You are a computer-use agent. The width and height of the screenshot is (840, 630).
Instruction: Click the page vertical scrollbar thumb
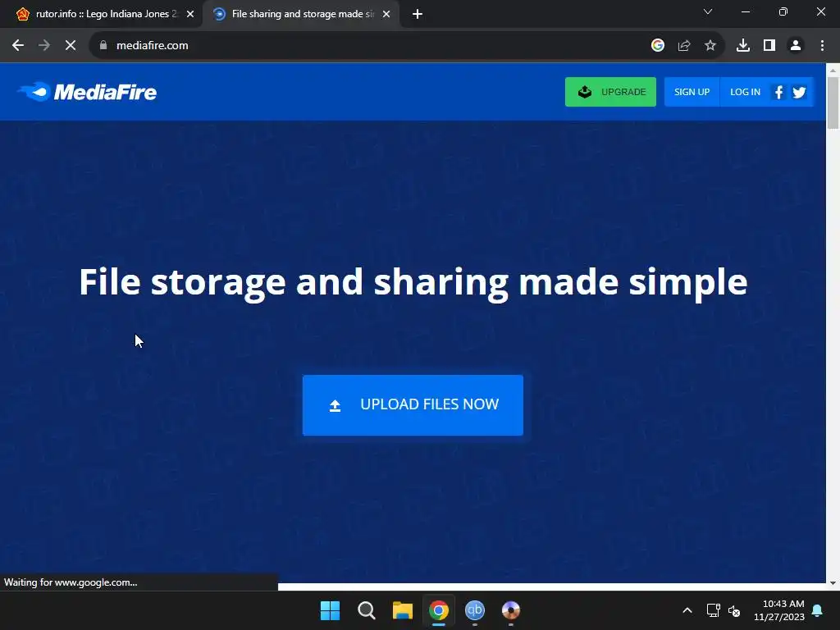point(833,103)
